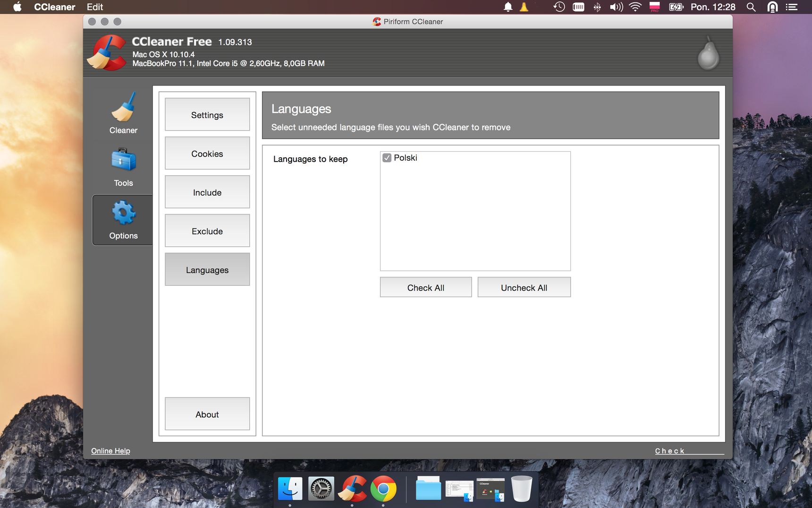Open the Time Machine menu bar icon

559,7
